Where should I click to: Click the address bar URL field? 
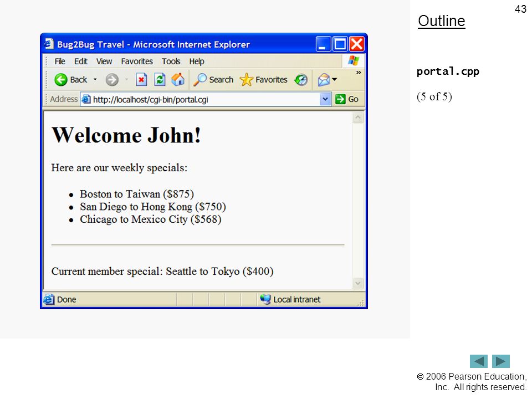pos(200,99)
